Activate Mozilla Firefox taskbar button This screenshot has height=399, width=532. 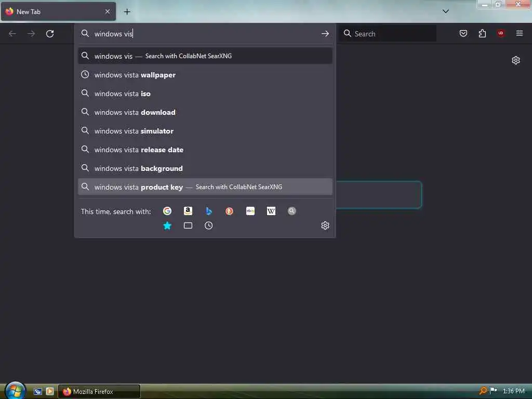[99, 391]
